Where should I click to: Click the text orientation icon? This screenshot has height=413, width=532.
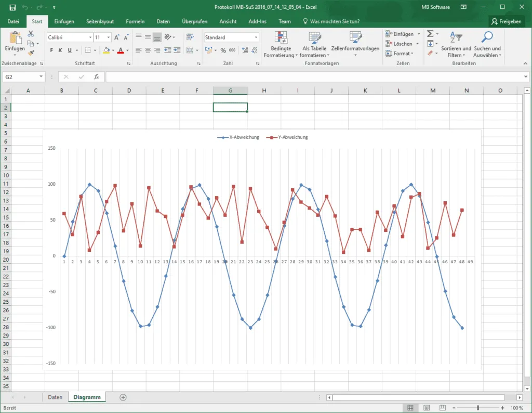168,37
